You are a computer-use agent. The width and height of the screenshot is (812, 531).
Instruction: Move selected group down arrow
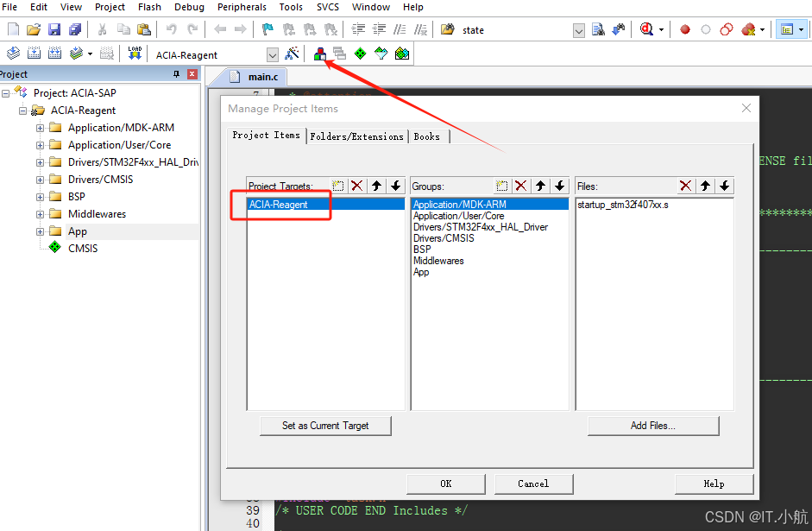pos(560,186)
